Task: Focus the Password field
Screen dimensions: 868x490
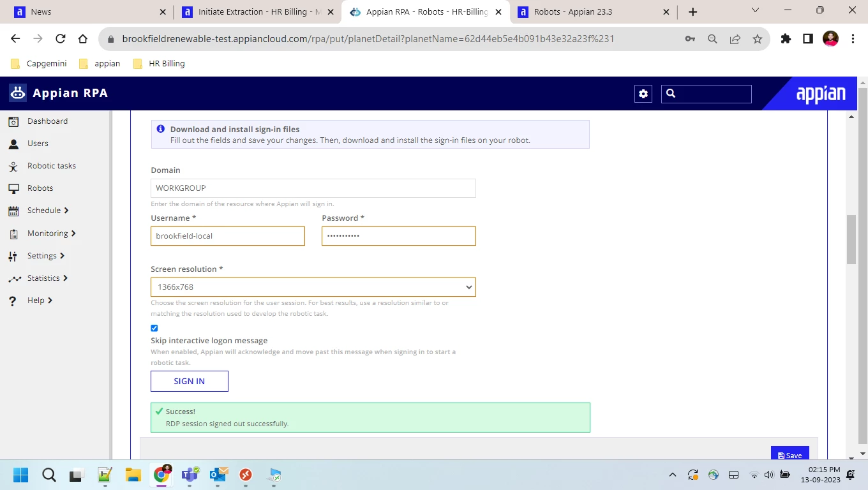Action: tap(399, 236)
